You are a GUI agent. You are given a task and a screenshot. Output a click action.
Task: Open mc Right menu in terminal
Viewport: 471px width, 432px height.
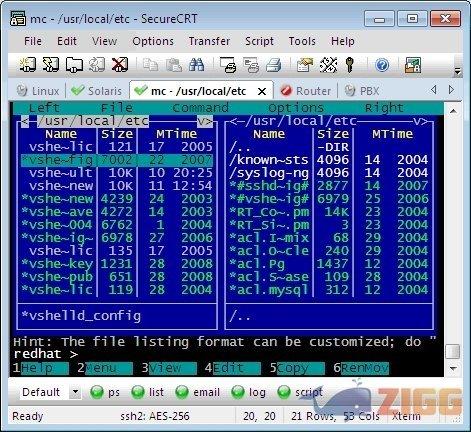[x=384, y=108]
